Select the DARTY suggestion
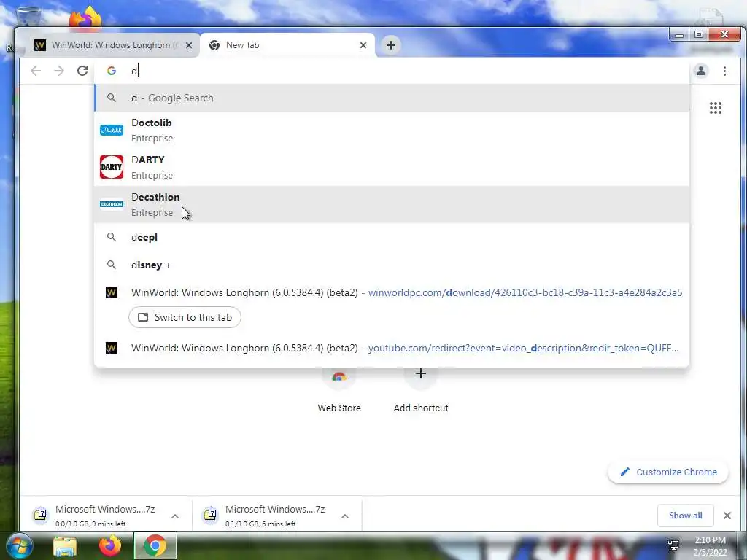747x560 pixels. tap(392, 167)
